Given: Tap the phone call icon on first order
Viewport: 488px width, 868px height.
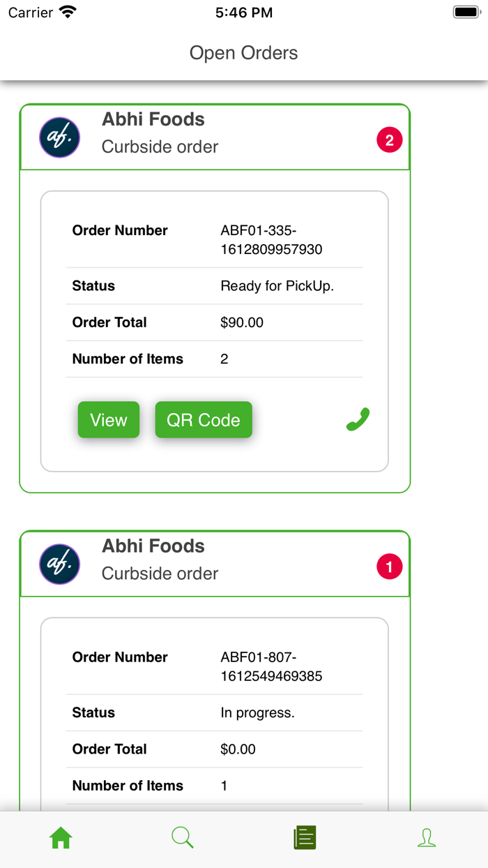Looking at the screenshot, I should coord(357,419).
